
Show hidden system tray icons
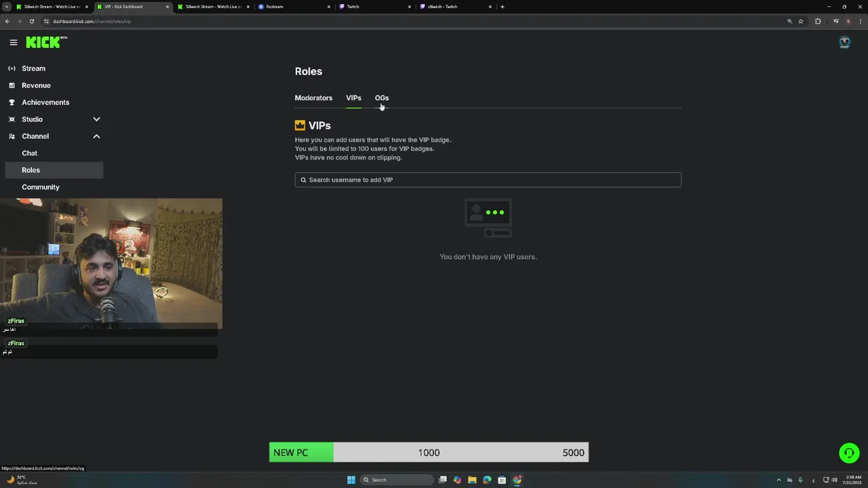778,480
